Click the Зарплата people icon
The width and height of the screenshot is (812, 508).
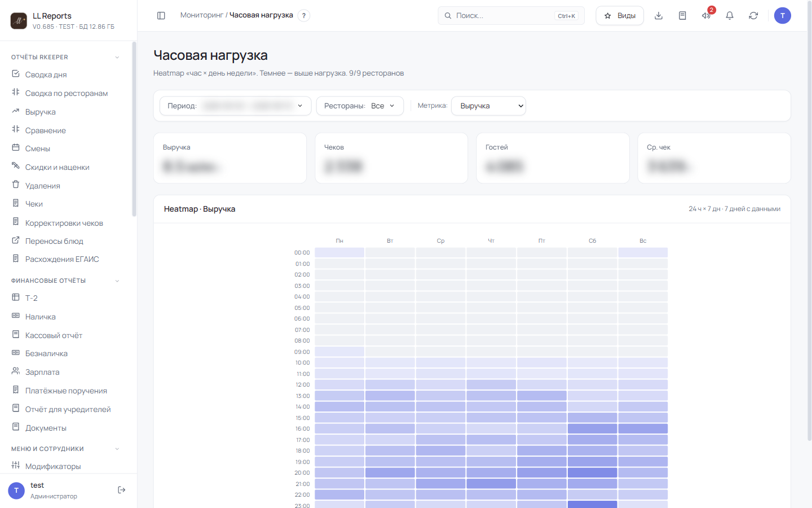[x=16, y=371]
